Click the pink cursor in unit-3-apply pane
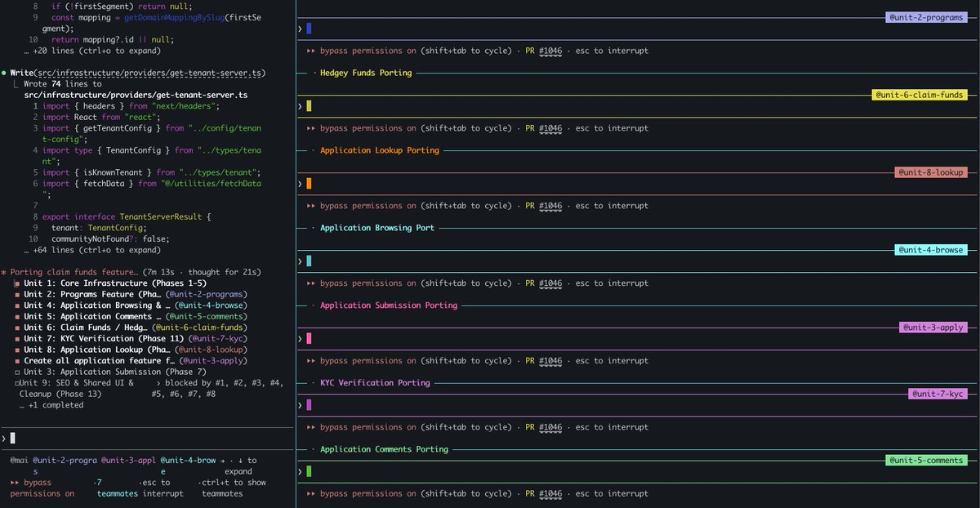The image size is (980, 508). (309, 338)
